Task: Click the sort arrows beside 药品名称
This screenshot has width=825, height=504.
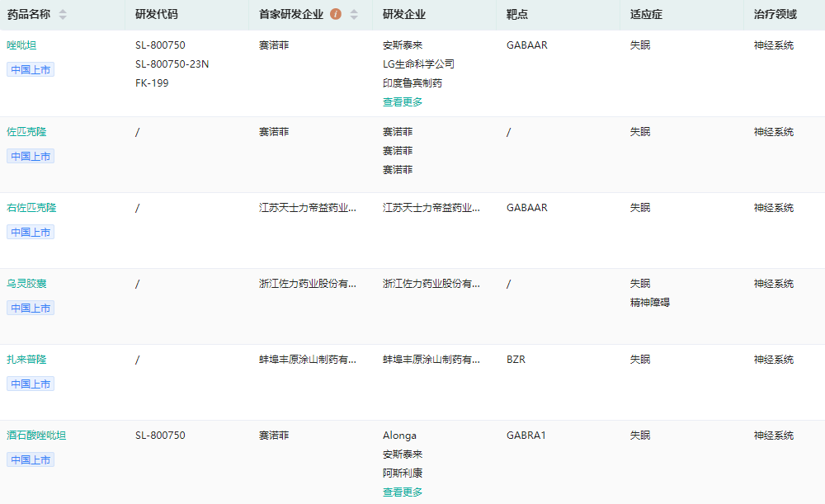Action: [63, 15]
